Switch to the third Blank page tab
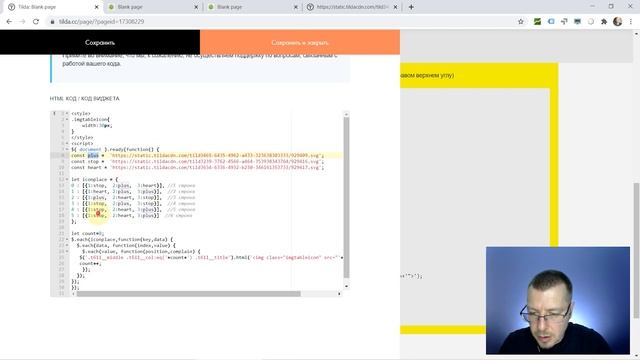Screen dimensions: 640x360 (x=252, y=7)
